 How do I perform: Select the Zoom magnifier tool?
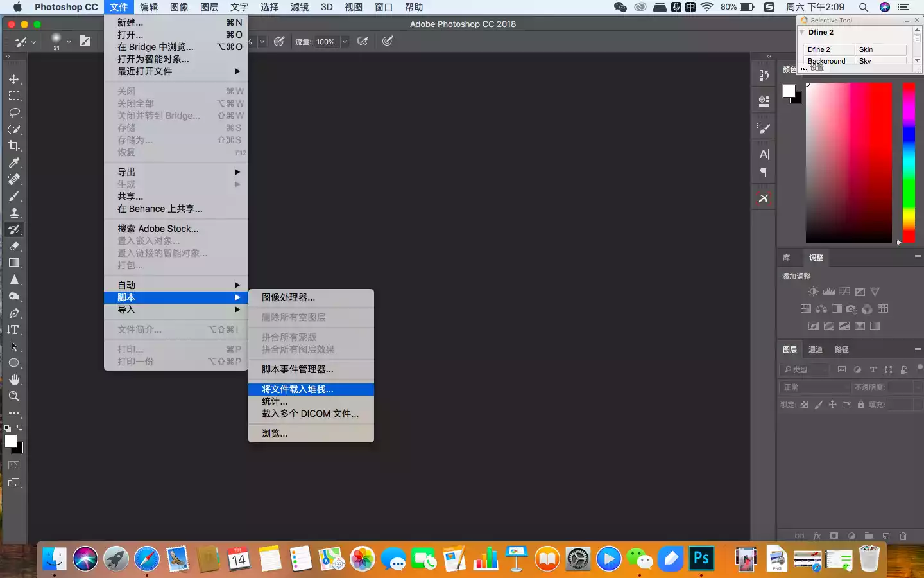(x=14, y=396)
